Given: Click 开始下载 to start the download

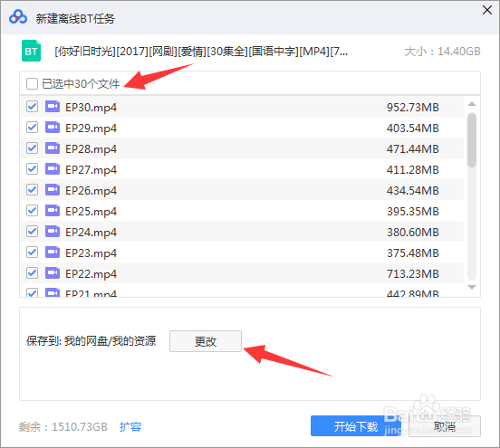Looking at the screenshot, I should 356,426.
